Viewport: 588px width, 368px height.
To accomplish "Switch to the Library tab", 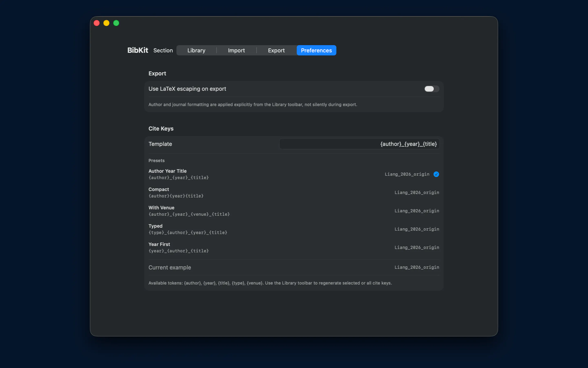I will pyautogui.click(x=196, y=50).
